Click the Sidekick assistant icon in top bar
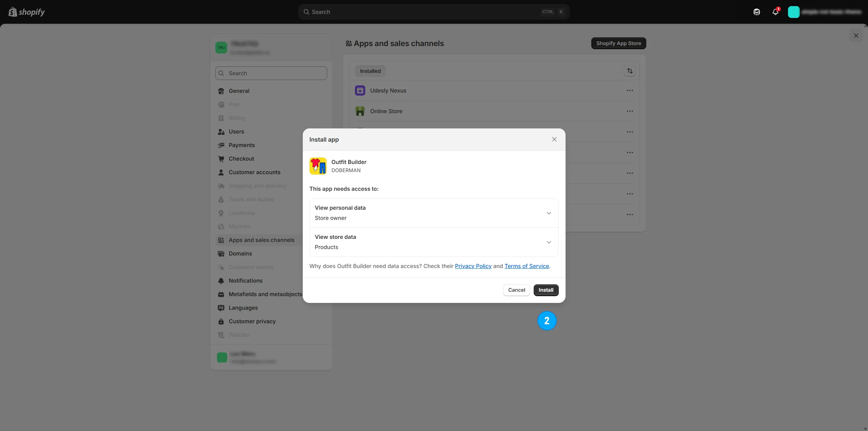The height and width of the screenshot is (431, 868). pyautogui.click(x=756, y=12)
